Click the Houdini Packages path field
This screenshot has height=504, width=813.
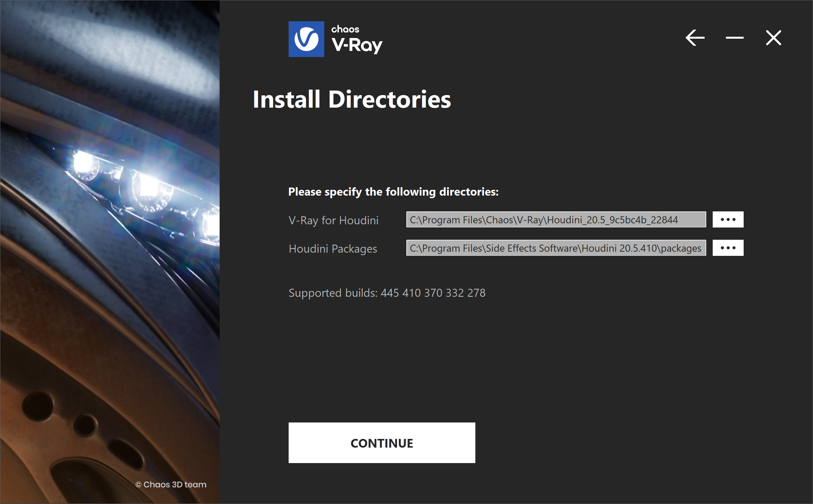point(556,248)
